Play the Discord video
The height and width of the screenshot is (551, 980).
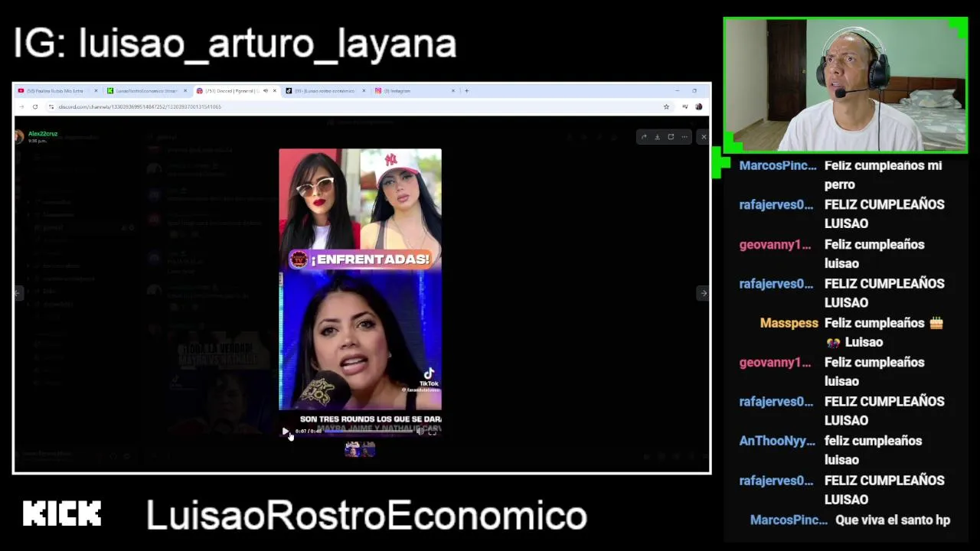pyautogui.click(x=286, y=431)
